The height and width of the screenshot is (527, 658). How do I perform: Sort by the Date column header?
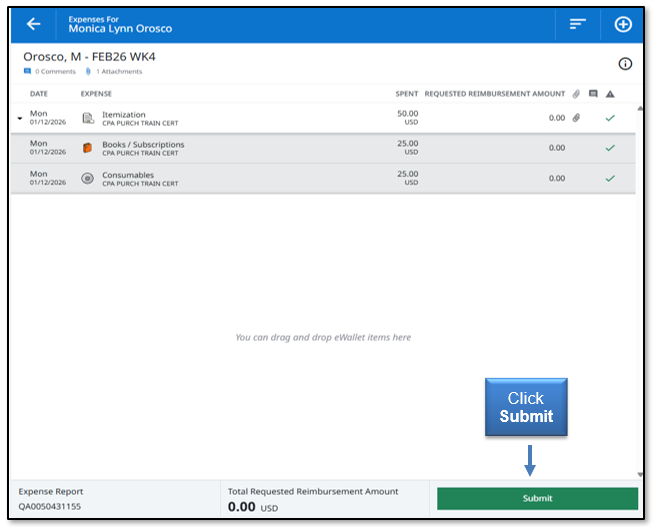click(39, 94)
